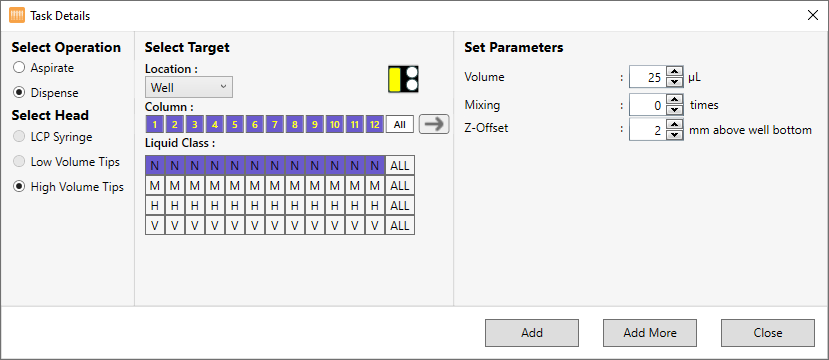Image resolution: width=829 pixels, height=360 pixels.
Task: Decrease Mixing times with the down arrow
Action: point(673,110)
